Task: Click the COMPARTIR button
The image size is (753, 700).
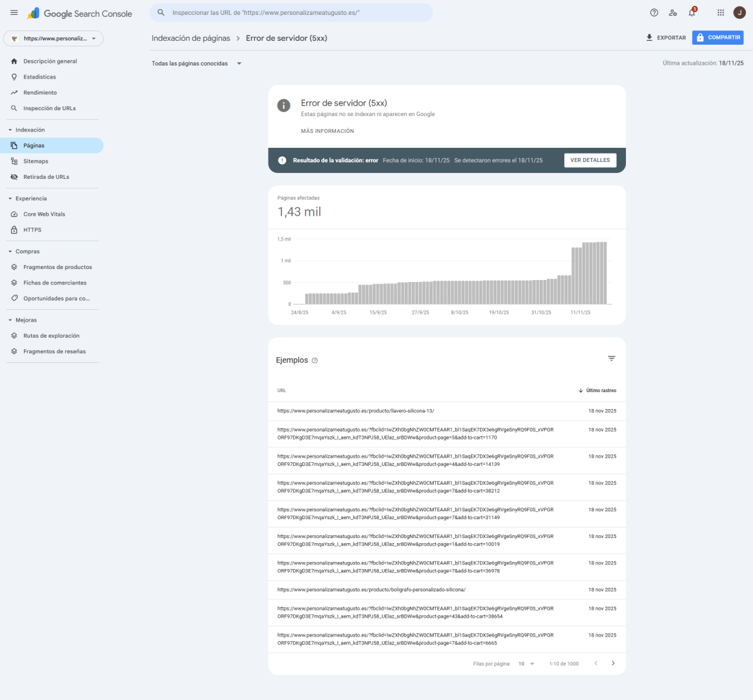Action: (x=717, y=38)
